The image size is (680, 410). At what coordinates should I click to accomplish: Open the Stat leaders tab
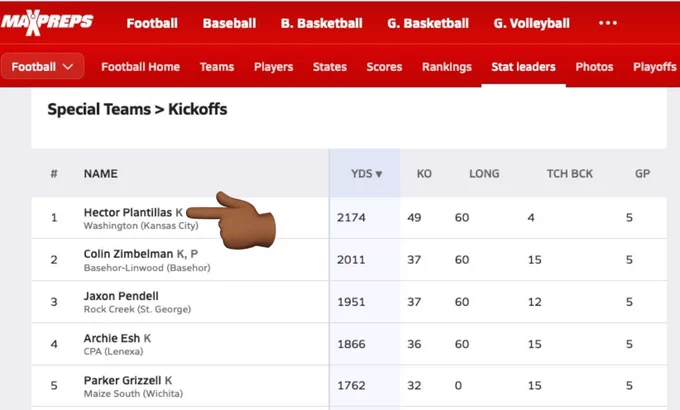pos(523,67)
